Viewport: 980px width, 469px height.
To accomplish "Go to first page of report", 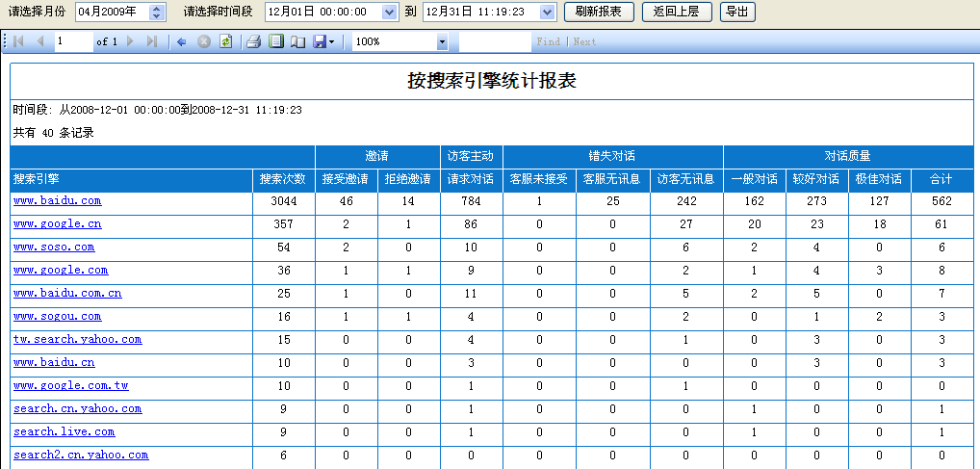I will tap(18, 42).
